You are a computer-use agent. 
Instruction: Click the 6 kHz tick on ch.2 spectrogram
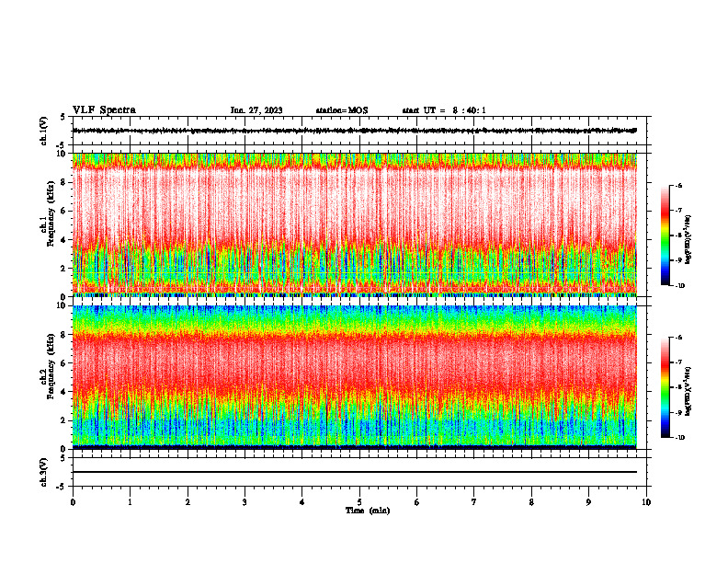coord(64,363)
